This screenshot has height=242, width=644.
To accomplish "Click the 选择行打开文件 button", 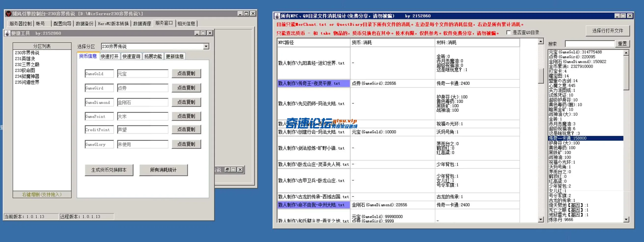I will [607, 31].
